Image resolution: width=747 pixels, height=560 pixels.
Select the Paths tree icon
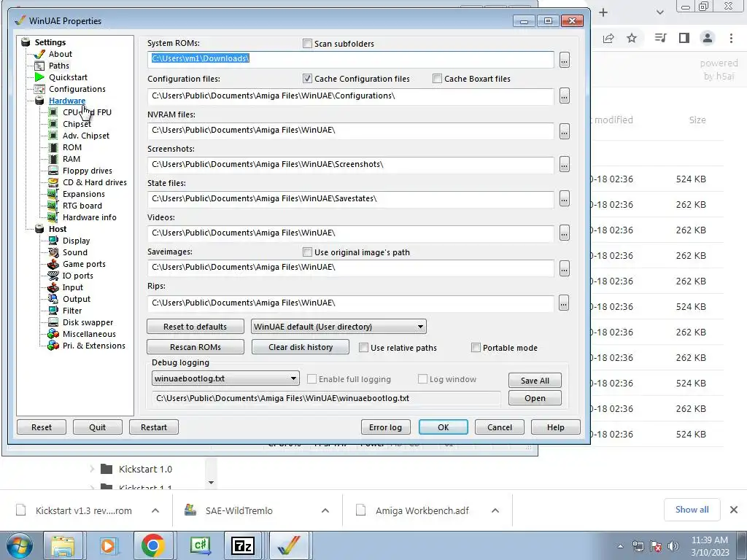click(39, 66)
